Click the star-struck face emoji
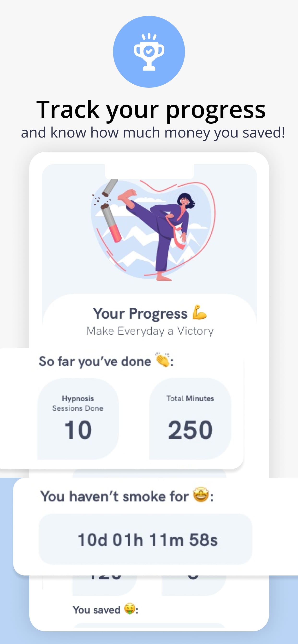This screenshot has width=298, height=644. pyautogui.click(x=201, y=495)
